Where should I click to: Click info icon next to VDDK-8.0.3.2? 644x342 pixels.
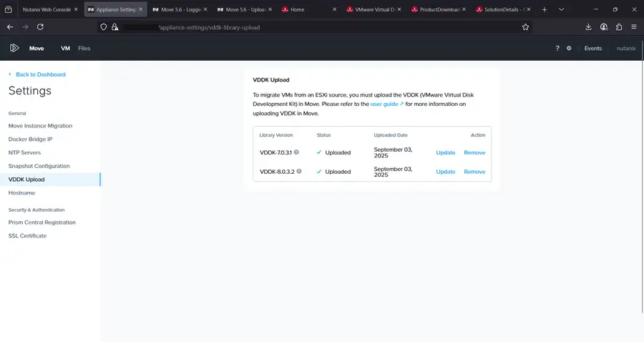(299, 171)
